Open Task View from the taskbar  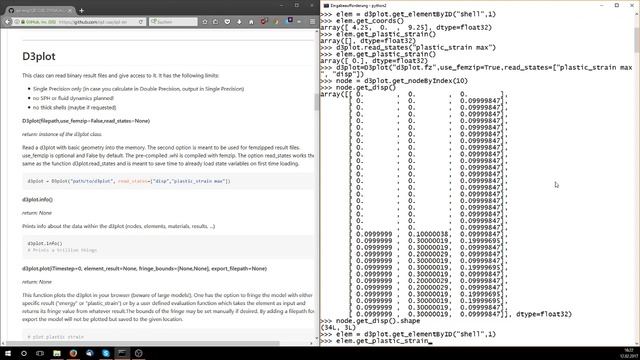point(40,353)
